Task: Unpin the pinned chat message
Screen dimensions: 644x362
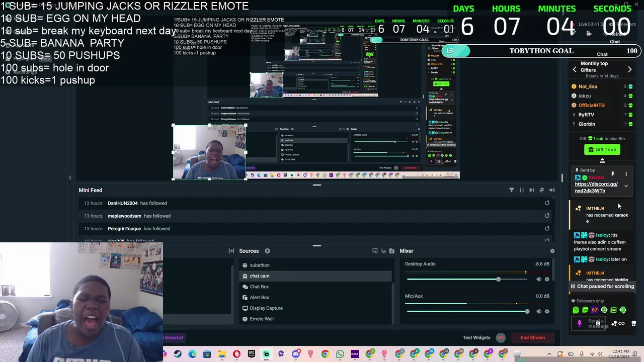Action: (x=613, y=174)
